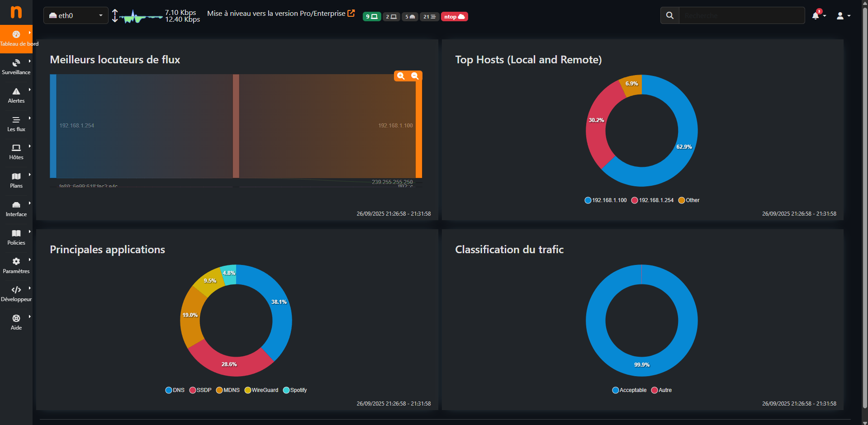Open the Développeur sidebar menu
The width and height of the screenshot is (868, 425).
tap(16, 294)
